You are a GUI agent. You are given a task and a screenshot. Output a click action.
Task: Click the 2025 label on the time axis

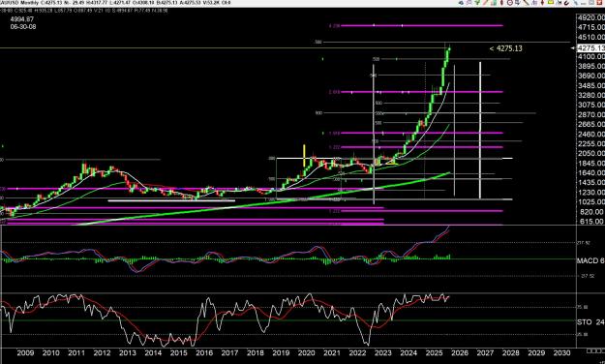pyautogui.click(x=434, y=352)
